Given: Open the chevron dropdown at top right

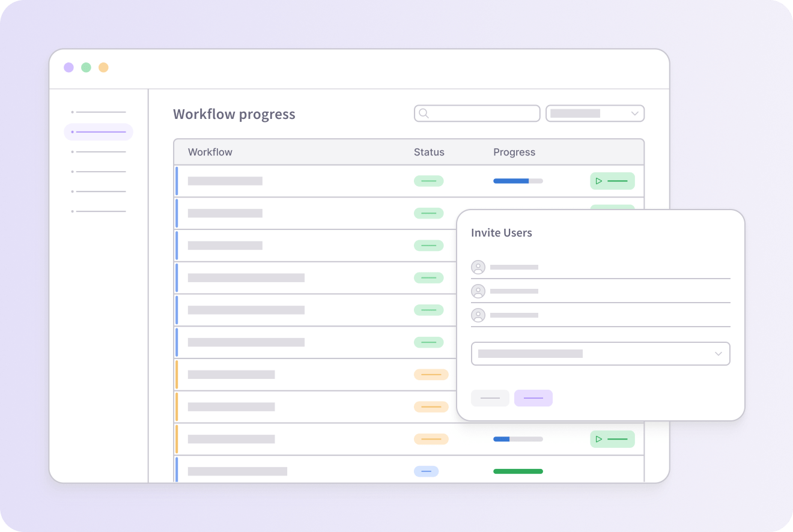Looking at the screenshot, I should (x=634, y=113).
